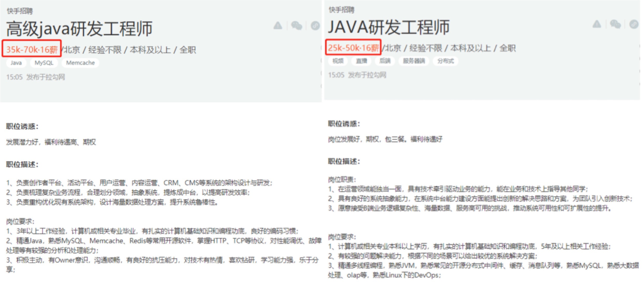644x287 pixels.
Task: Click the 后端 tag
Action: tap(385, 61)
